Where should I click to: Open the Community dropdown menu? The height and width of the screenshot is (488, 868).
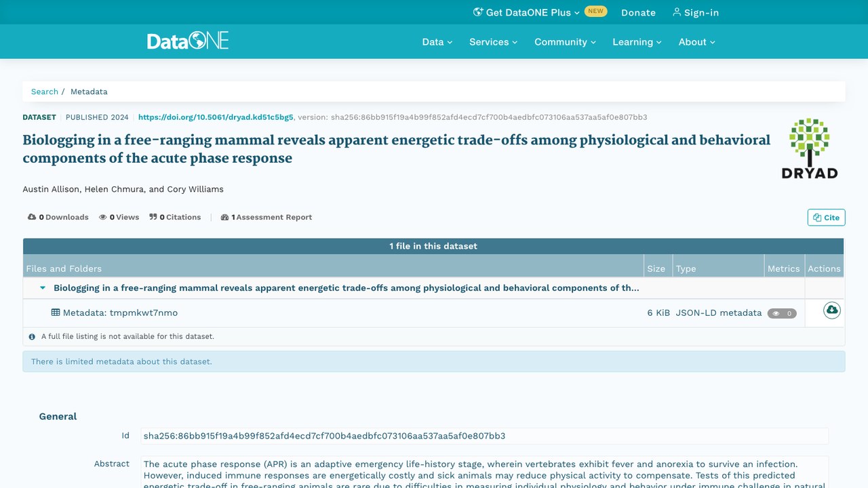pyautogui.click(x=566, y=41)
